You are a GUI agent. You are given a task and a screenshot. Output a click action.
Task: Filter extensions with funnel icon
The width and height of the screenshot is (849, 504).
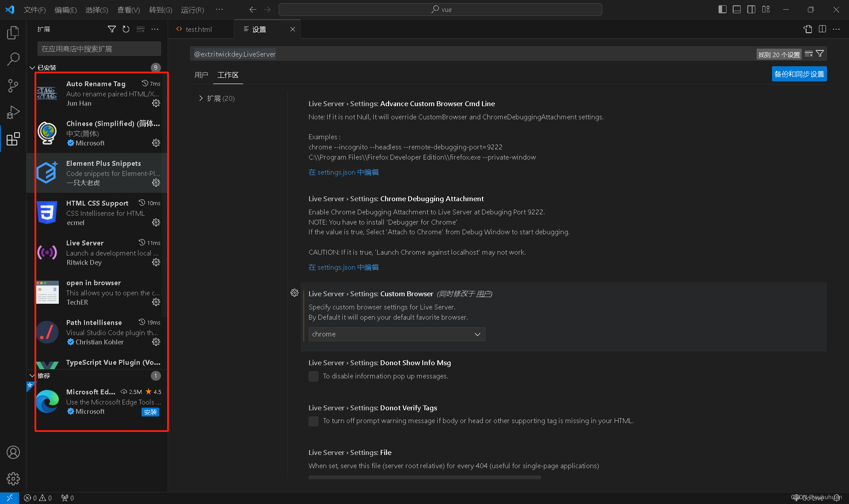pos(112,29)
